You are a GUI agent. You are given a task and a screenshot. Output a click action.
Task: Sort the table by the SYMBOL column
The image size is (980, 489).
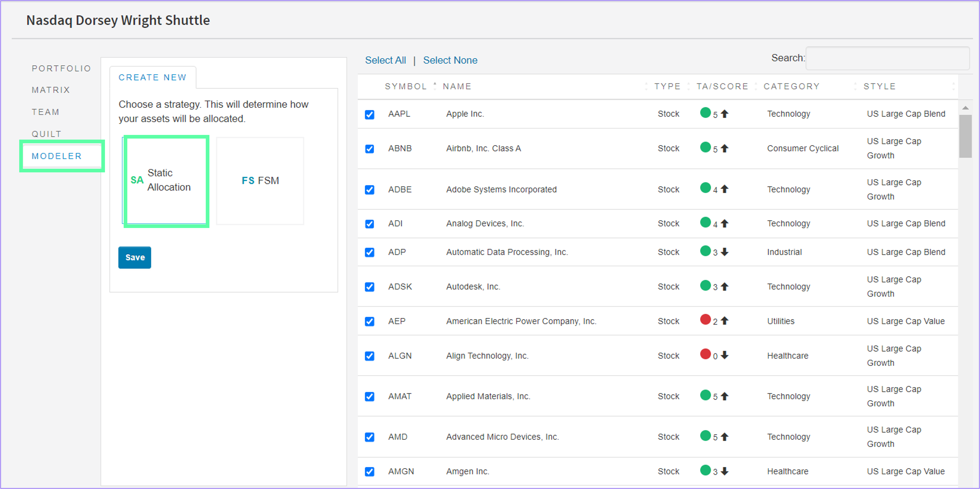406,86
